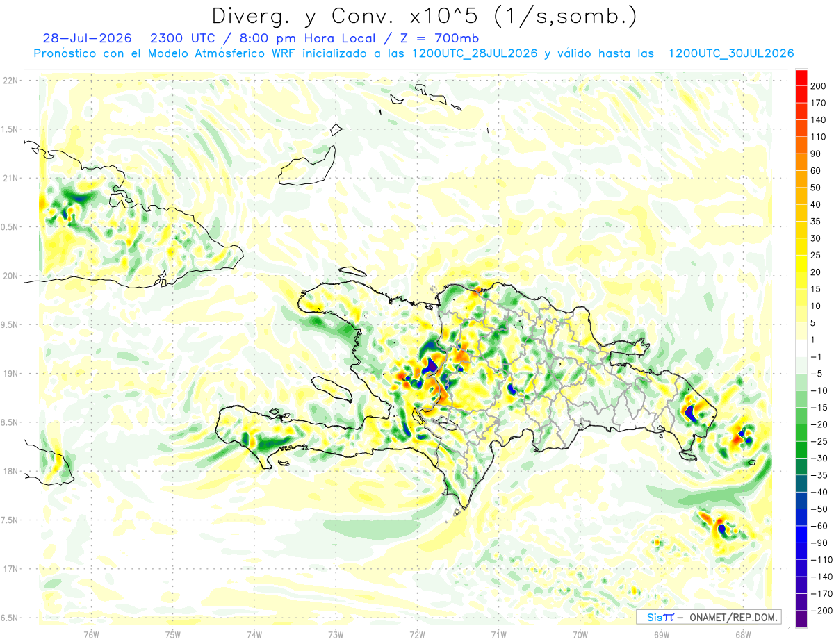This screenshot has height=644, width=834.
Task: Click the longitude label '69W'
Action: point(661,634)
